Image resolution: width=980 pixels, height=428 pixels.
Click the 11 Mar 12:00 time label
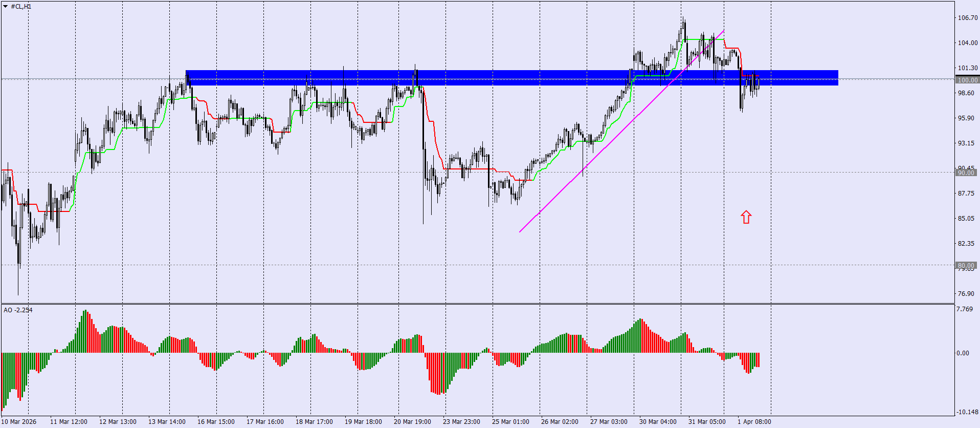(69, 422)
